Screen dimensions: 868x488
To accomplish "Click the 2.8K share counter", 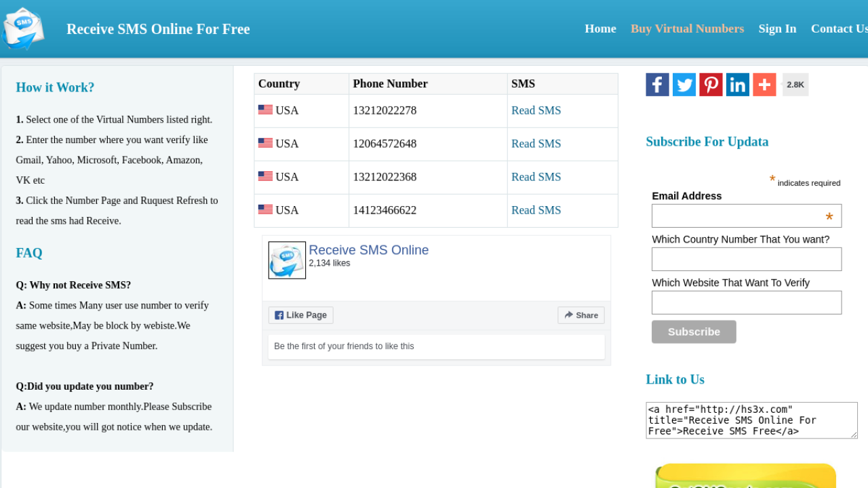I will 795,85.
